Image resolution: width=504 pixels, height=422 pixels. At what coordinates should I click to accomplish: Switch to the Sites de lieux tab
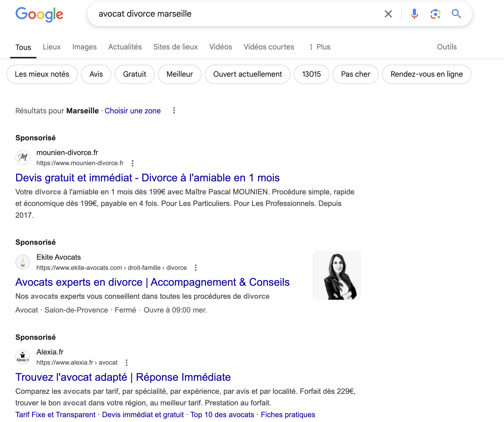click(175, 47)
